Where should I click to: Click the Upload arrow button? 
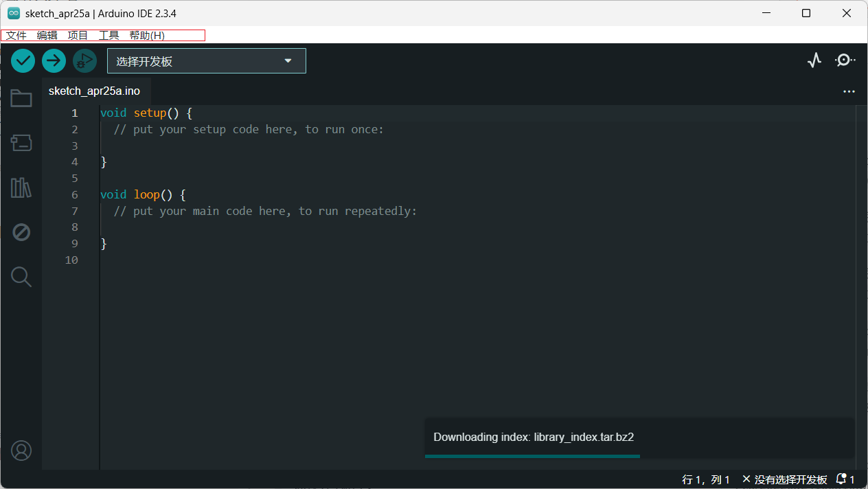[x=54, y=61]
